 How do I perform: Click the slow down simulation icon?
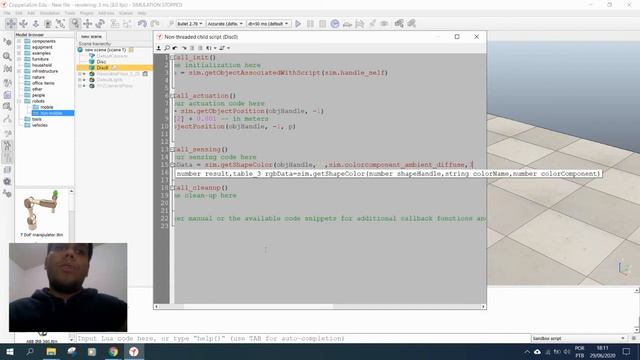click(347, 24)
